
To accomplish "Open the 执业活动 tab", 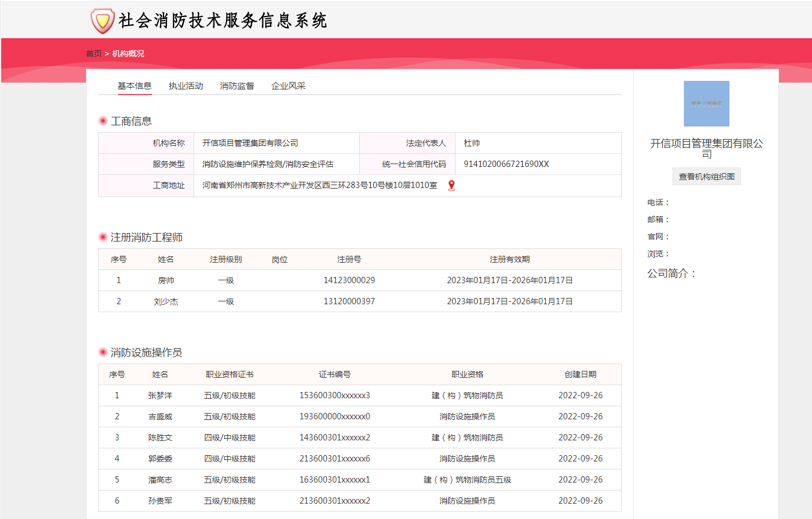I will [x=186, y=86].
